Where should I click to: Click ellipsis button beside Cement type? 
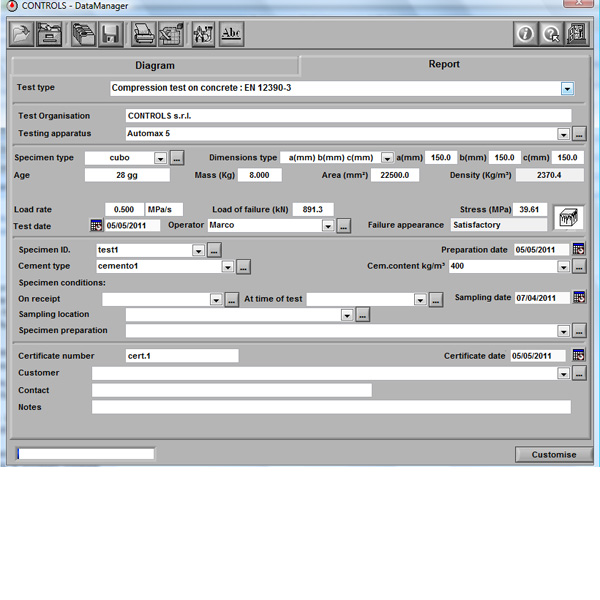pyautogui.click(x=243, y=267)
